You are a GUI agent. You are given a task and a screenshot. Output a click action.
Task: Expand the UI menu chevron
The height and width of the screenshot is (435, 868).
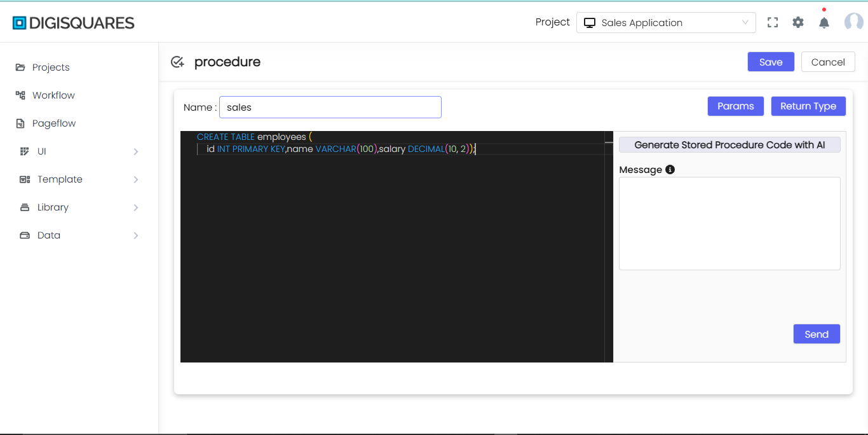136,151
